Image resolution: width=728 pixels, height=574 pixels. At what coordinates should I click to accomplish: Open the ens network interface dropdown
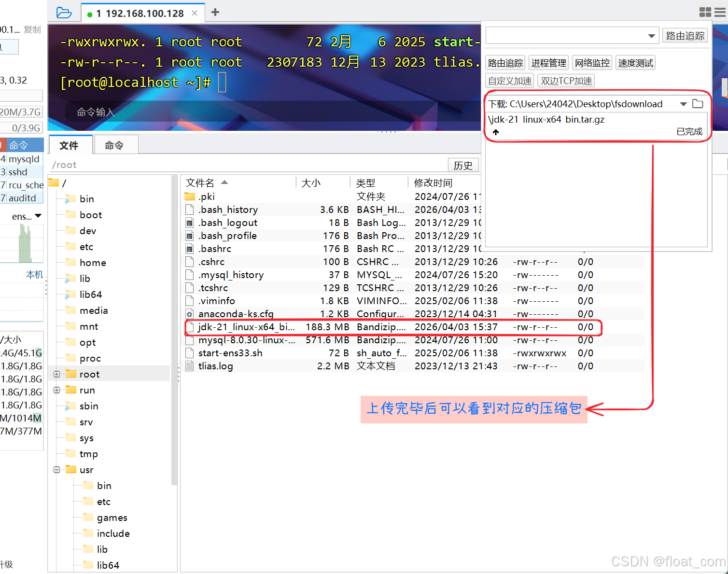pos(38,216)
